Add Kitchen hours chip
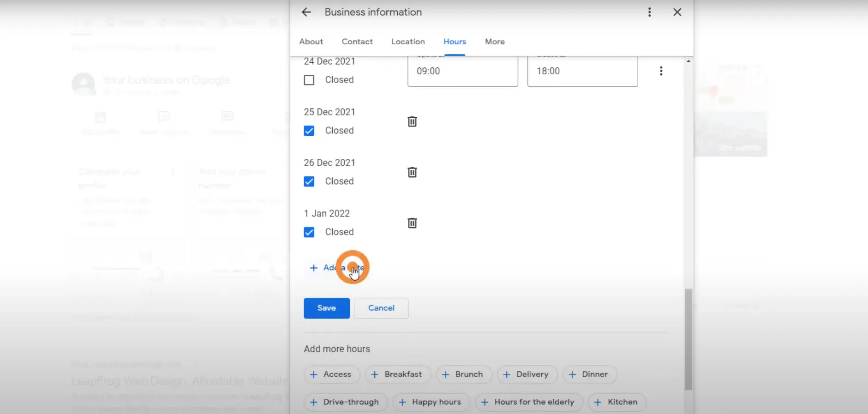 click(617, 402)
